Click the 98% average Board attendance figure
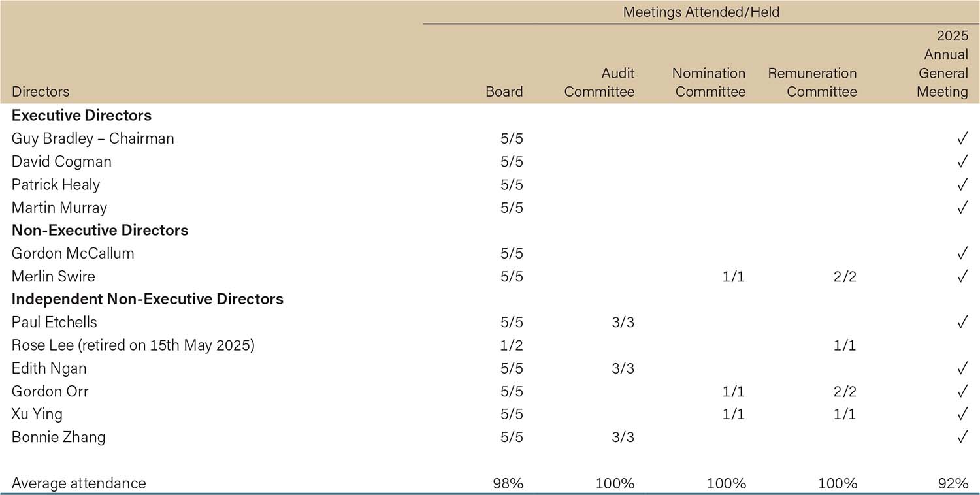Image resolution: width=980 pixels, height=495 pixels. coord(509,483)
